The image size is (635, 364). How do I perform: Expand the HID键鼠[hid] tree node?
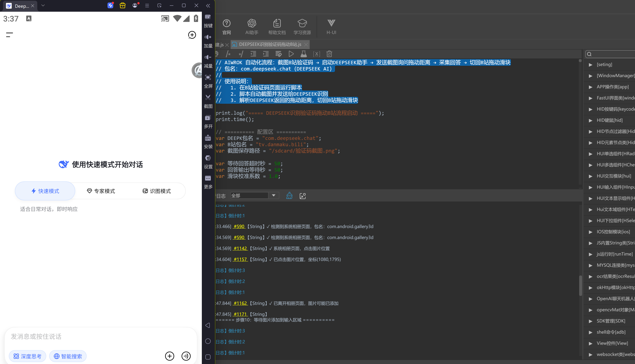[591, 120]
